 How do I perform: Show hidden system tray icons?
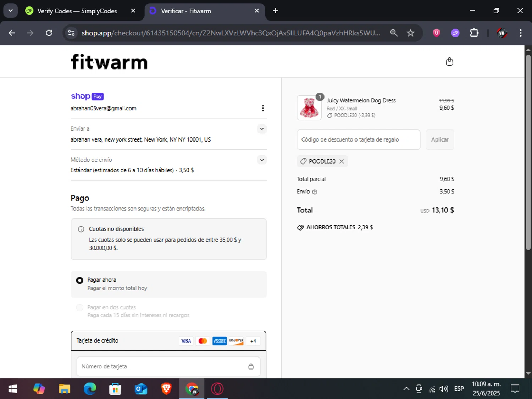pos(406,389)
